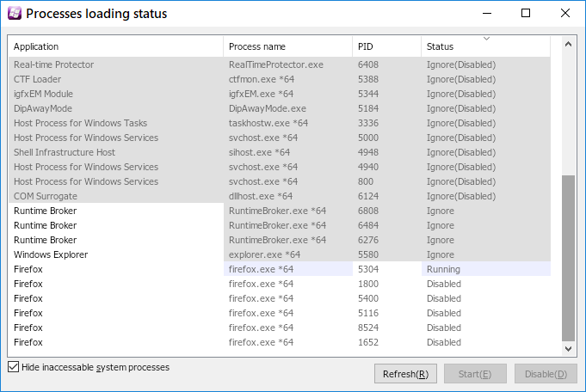This screenshot has width=586, height=392.
Task: Click svchost.exe row with PID 4940
Action: pos(280,167)
